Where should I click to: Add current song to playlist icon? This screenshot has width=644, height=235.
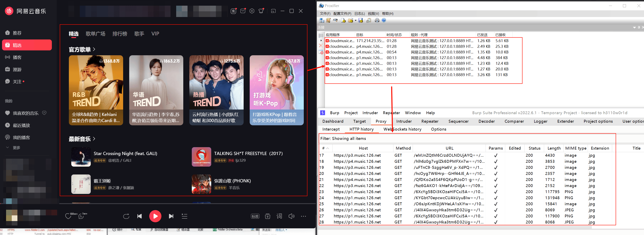pos(268,216)
